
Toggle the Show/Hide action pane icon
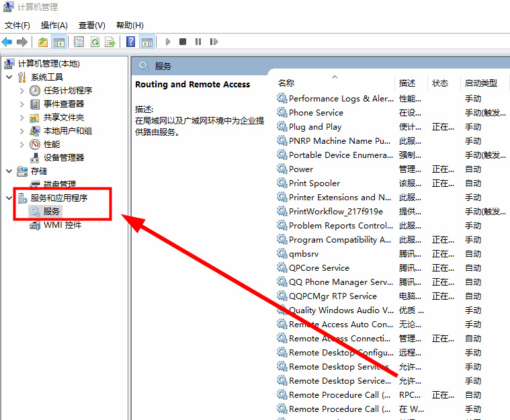[147, 42]
